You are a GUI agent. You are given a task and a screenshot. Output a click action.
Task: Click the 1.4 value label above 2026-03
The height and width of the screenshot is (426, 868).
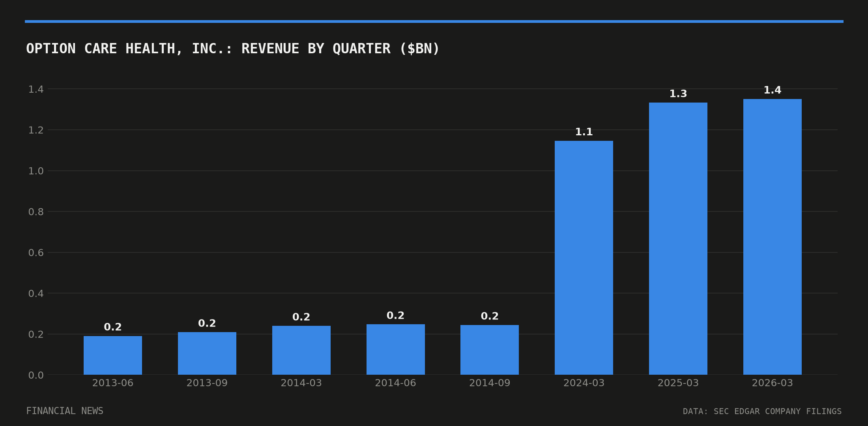[773, 90]
